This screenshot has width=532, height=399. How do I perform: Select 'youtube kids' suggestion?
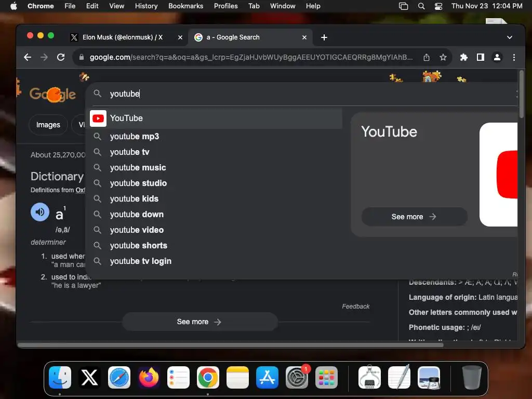(216, 199)
